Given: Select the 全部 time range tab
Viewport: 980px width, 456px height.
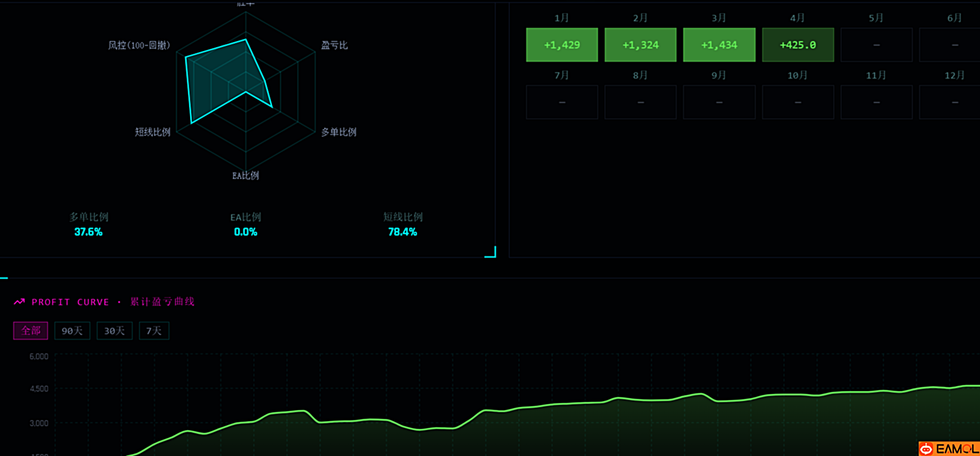Looking at the screenshot, I should [31, 331].
